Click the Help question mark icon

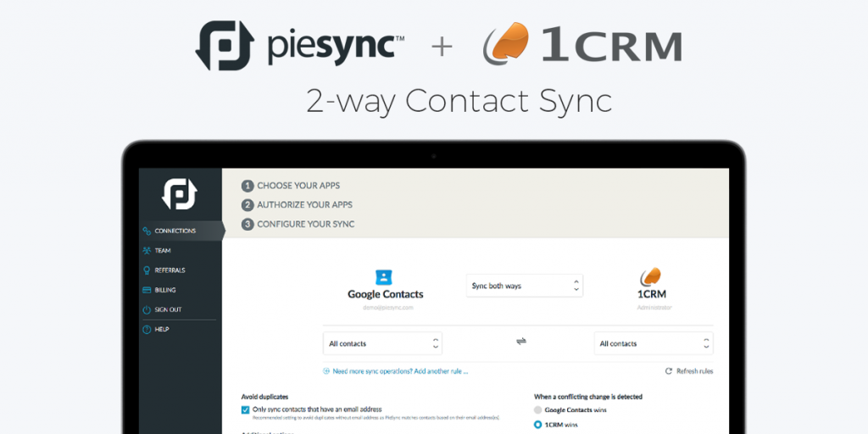tap(147, 330)
